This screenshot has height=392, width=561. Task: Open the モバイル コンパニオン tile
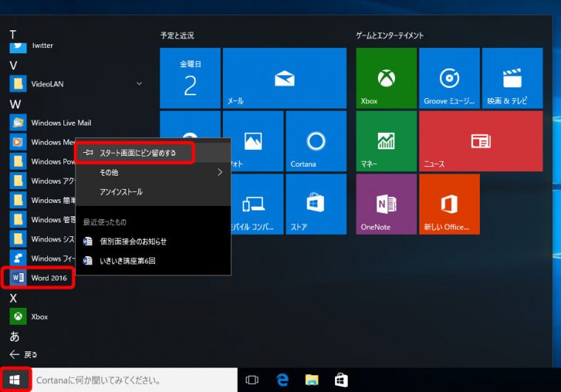[x=257, y=204]
